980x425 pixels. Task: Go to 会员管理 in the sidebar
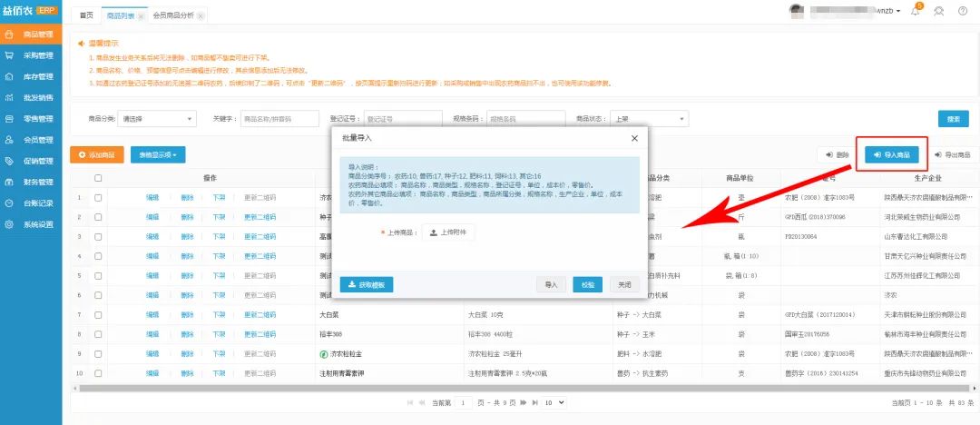click(x=32, y=140)
